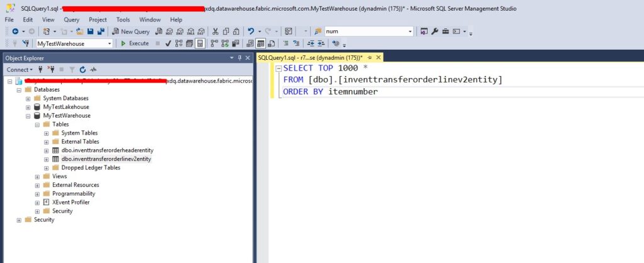644x263 pixels.
Task: Toggle Include Client Statistics icon
Action: (235, 43)
